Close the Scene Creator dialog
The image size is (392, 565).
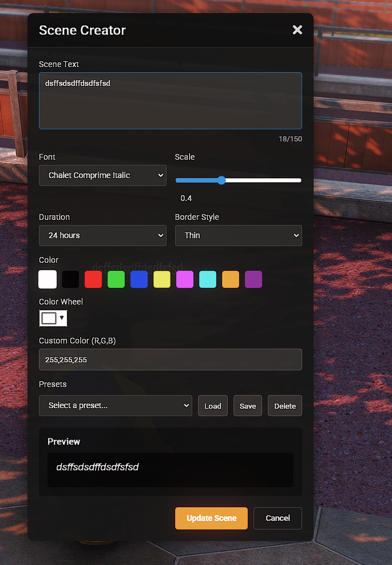click(297, 30)
